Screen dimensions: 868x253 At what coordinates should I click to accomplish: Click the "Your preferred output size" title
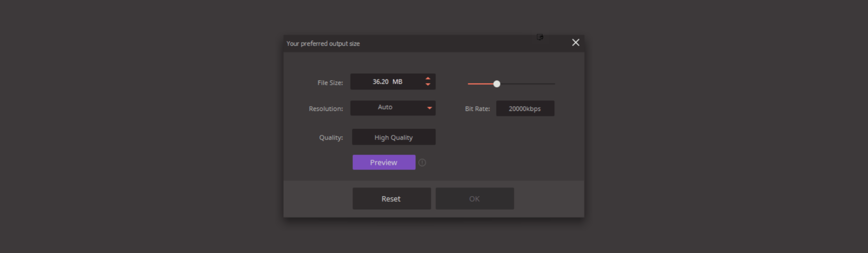(x=323, y=43)
